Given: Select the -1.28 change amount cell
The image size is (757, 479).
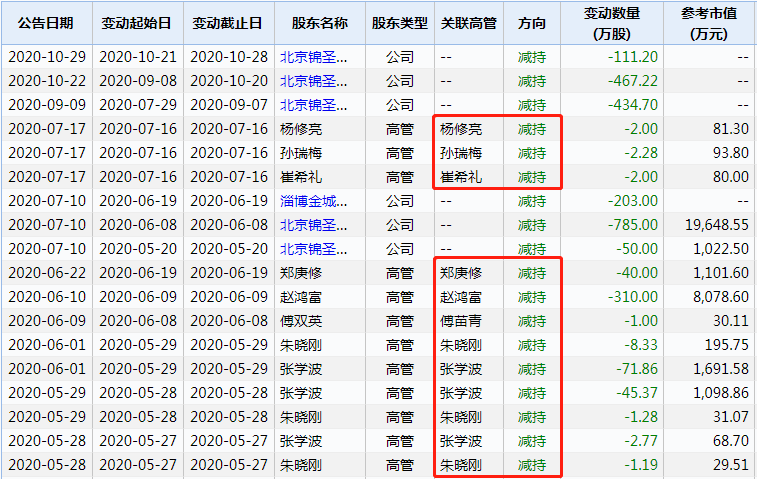Looking at the screenshot, I should pyautogui.click(x=641, y=417).
